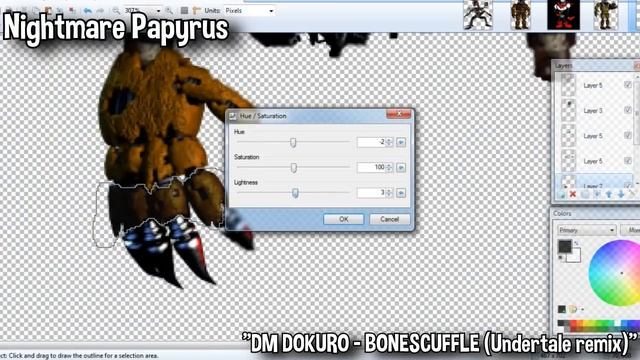This screenshot has width=640, height=360.
Task: Click the round palette management icon
Action: pos(573,309)
